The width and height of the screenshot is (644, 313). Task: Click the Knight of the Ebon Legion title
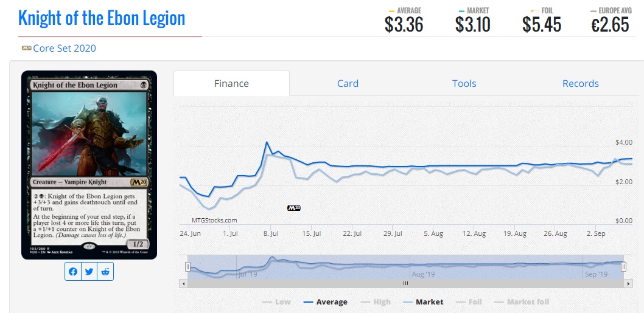pyautogui.click(x=102, y=18)
